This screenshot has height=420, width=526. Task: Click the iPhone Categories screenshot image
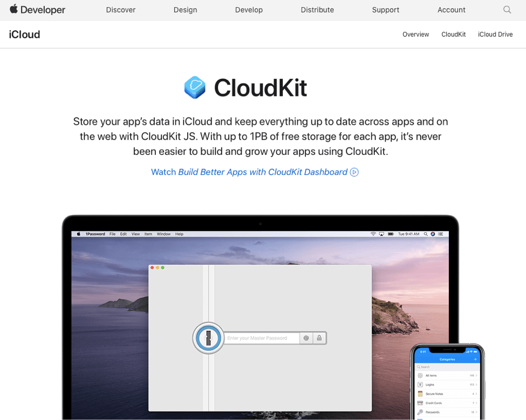point(447,382)
